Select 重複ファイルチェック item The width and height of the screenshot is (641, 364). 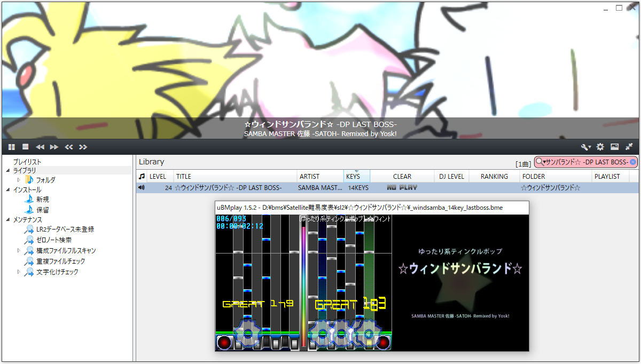[60, 262]
